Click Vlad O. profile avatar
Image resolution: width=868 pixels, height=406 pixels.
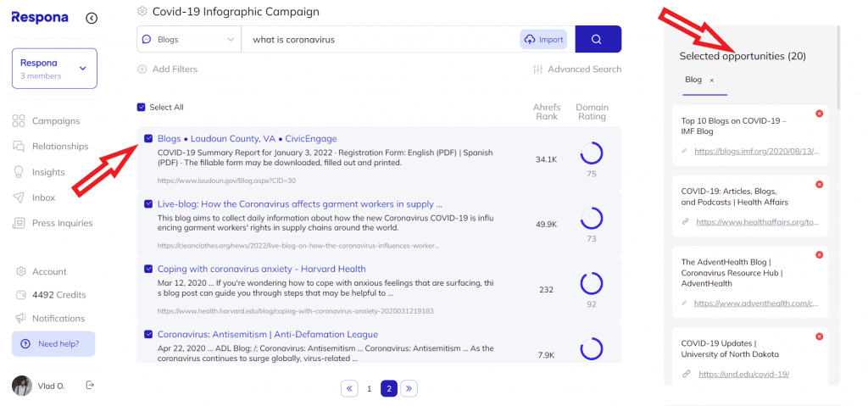(21, 386)
